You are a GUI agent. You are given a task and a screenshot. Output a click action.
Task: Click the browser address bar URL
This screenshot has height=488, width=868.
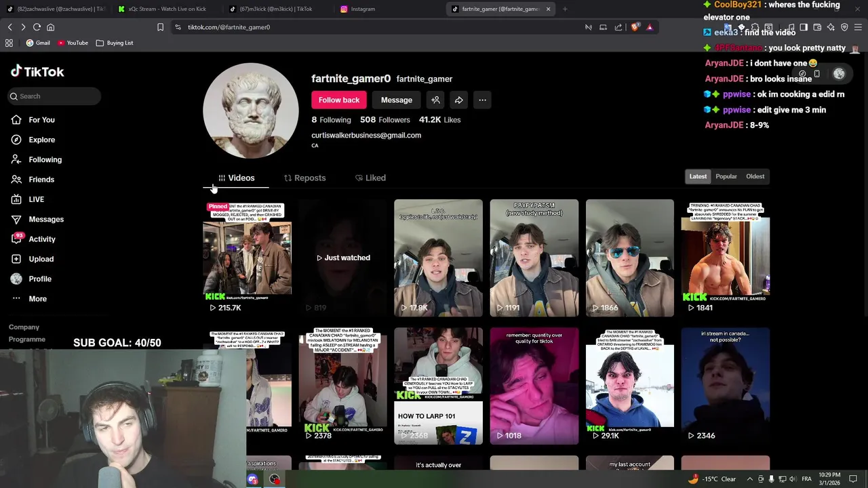coord(229,27)
